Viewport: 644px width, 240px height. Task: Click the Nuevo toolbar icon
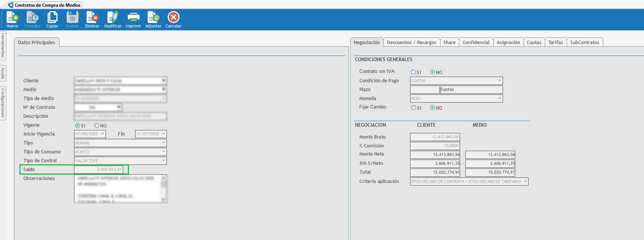pos(12,19)
